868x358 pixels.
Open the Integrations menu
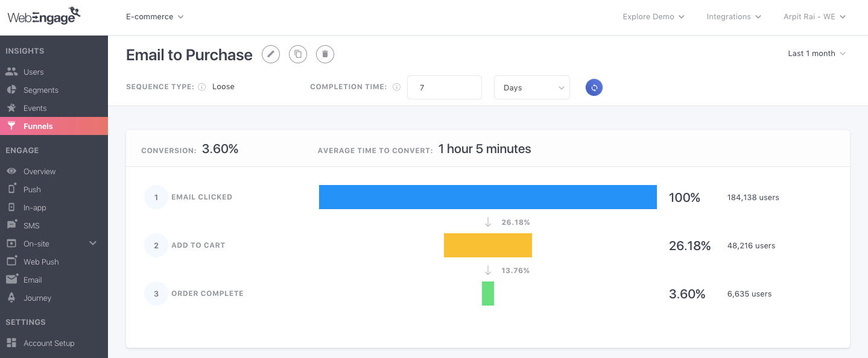[734, 17]
